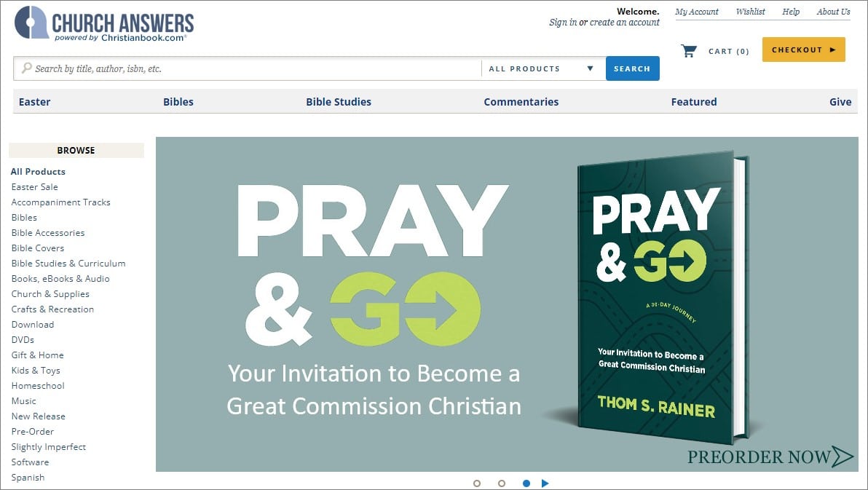Screen dimensions: 868x490
Task: Open New Release category
Action: click(38, 416)
